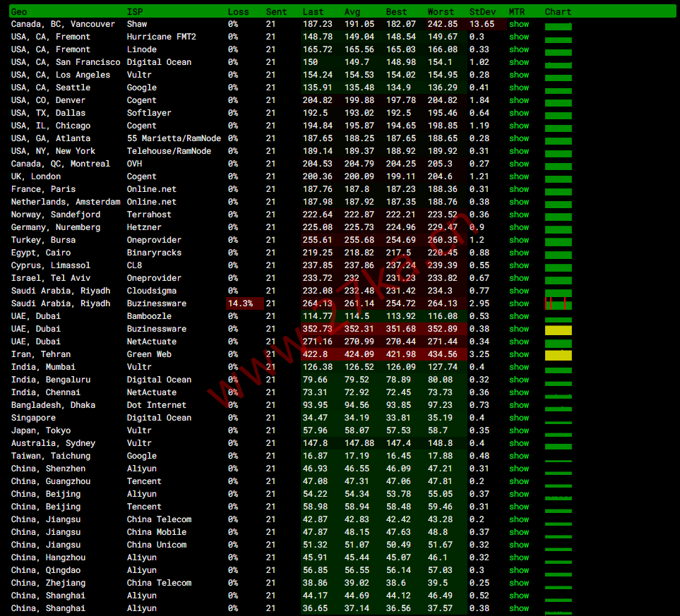This screenshot has height=616, width=680.
Task: Show MTR for Tokyo Vultr
Action: point(519,430)
